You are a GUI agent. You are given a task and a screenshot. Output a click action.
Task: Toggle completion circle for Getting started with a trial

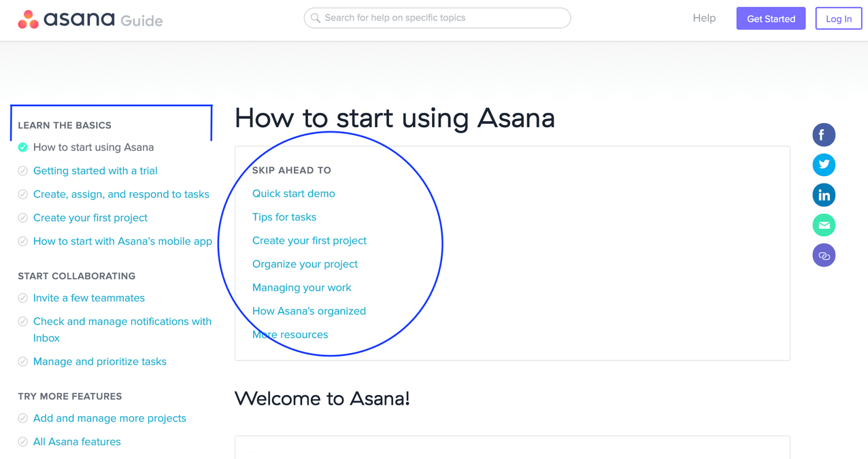tap(22, 171)
